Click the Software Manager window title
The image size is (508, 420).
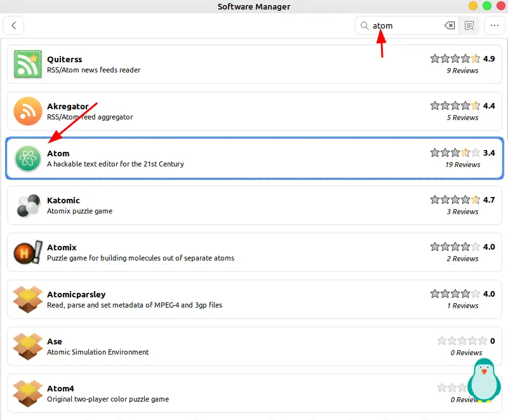click(254, 6)
